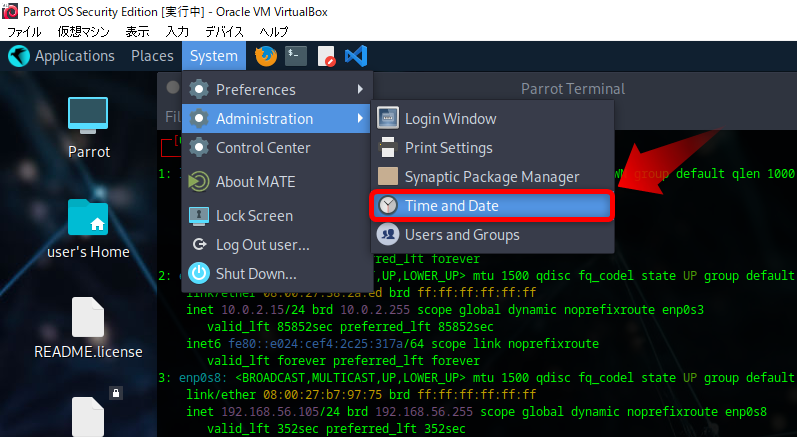Open the Applications menu

(x=75, y=56)
